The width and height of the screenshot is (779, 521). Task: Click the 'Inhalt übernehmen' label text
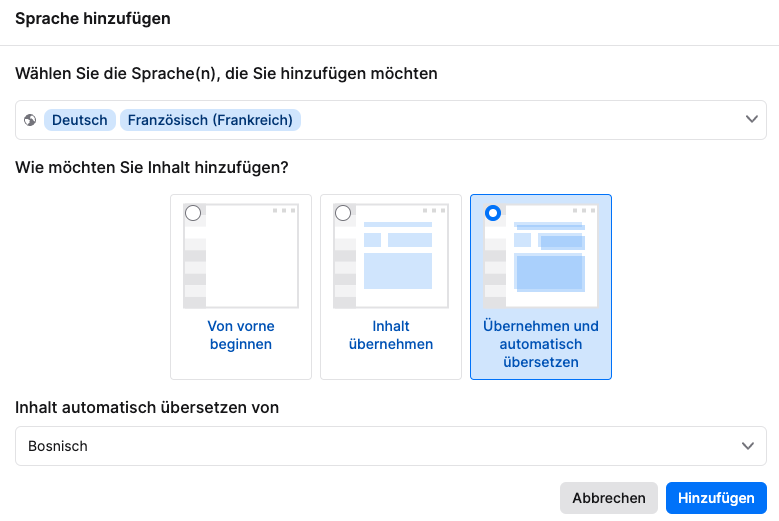coord(391,335)
